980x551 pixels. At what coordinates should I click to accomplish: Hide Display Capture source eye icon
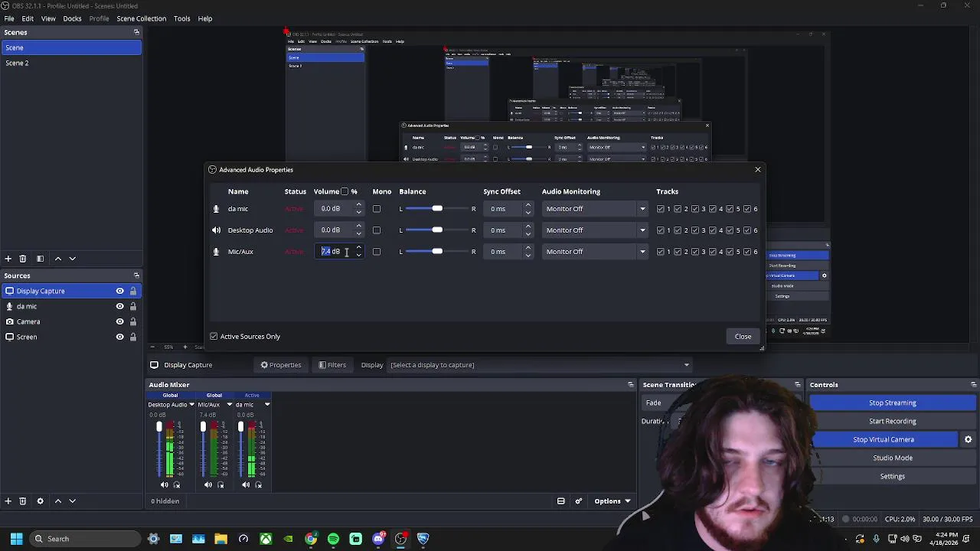[119, 291]
